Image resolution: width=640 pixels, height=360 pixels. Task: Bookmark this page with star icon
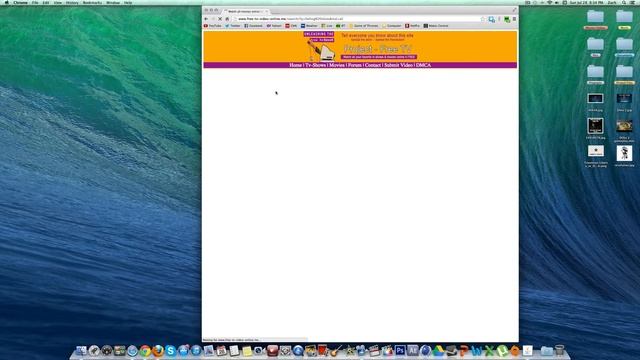pyautogui.click(x=482, y=19)
